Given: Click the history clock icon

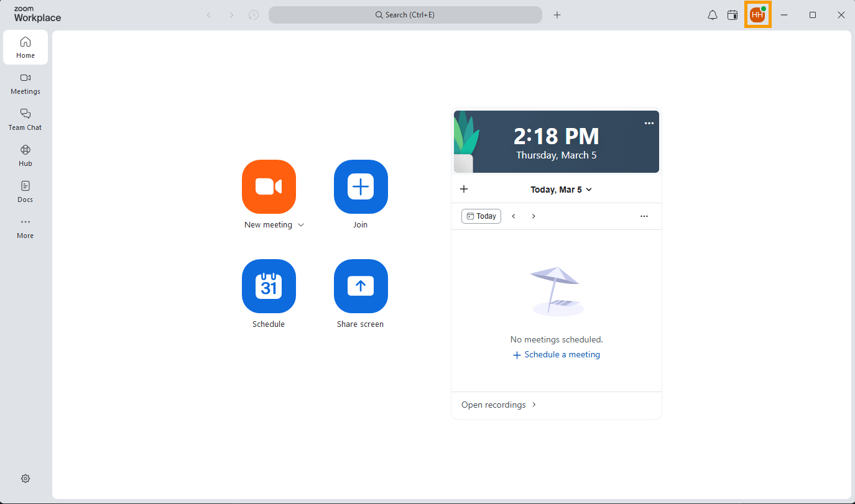Looking at the screenshot, I should click(254, 15).
